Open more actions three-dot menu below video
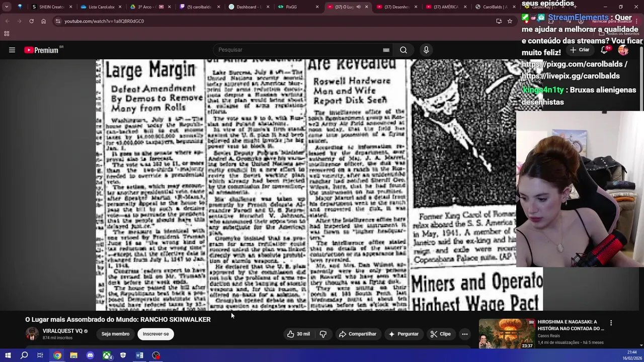The width and height of the screenshot is (644, 362). point(465,334)
